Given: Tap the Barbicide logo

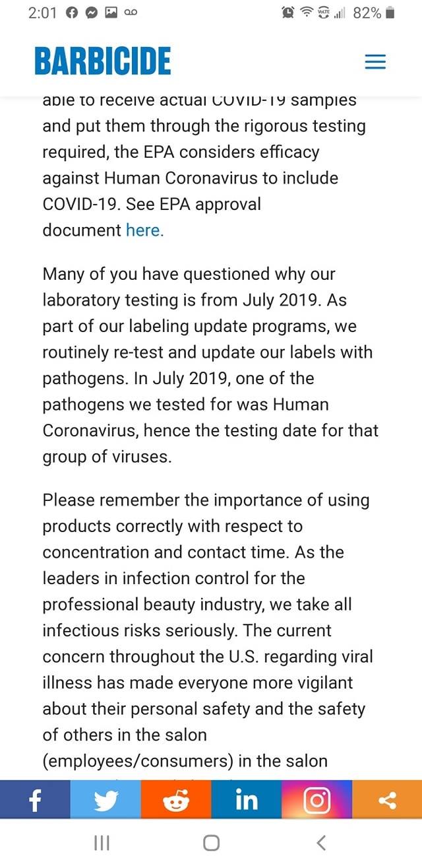Looking at the screenshot, I should (x=102, y=61).
